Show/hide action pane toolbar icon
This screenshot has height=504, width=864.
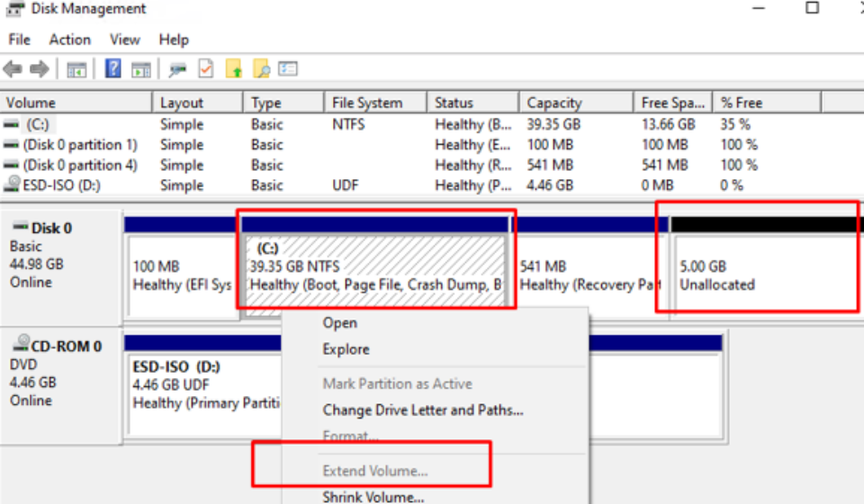[x=141, y=70]
